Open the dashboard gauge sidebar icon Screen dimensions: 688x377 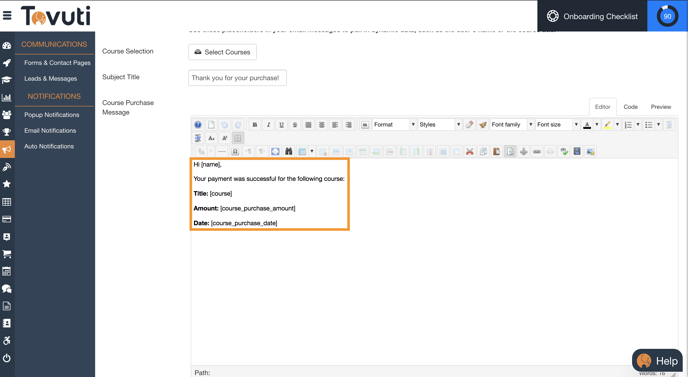[x=7, y=46]
